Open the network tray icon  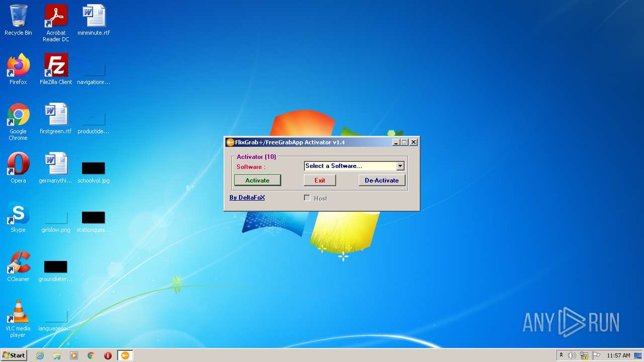pyautogui.click(x=584, y=355)
